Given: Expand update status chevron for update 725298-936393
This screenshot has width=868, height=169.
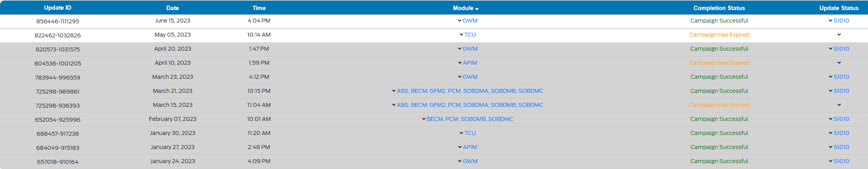Looking at the screenshot, I should (x=839, y=105).
